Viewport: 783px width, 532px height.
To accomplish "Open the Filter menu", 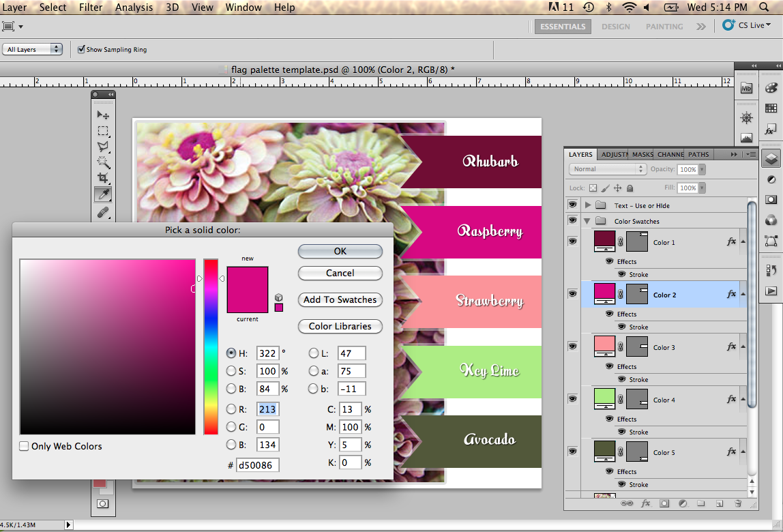I will pos(91,8).
